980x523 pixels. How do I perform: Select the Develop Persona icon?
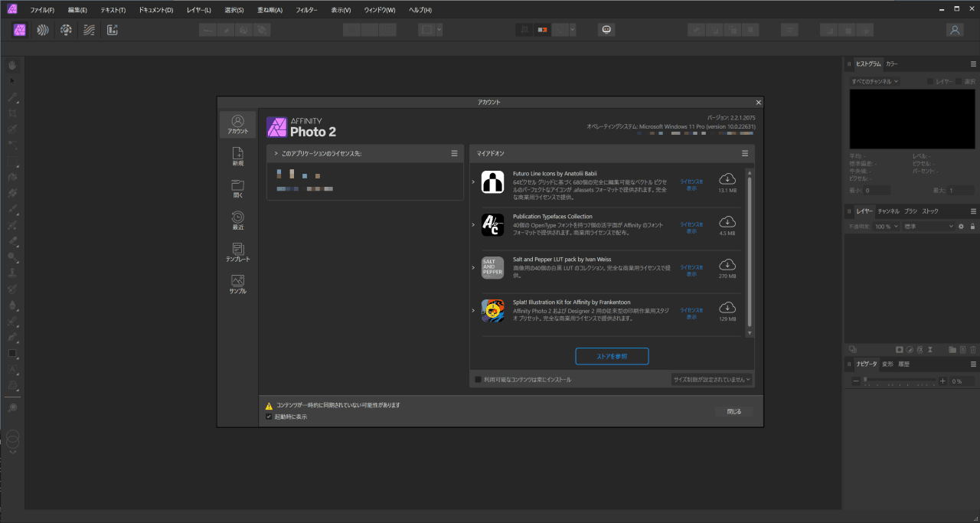[x=67, y=30]
